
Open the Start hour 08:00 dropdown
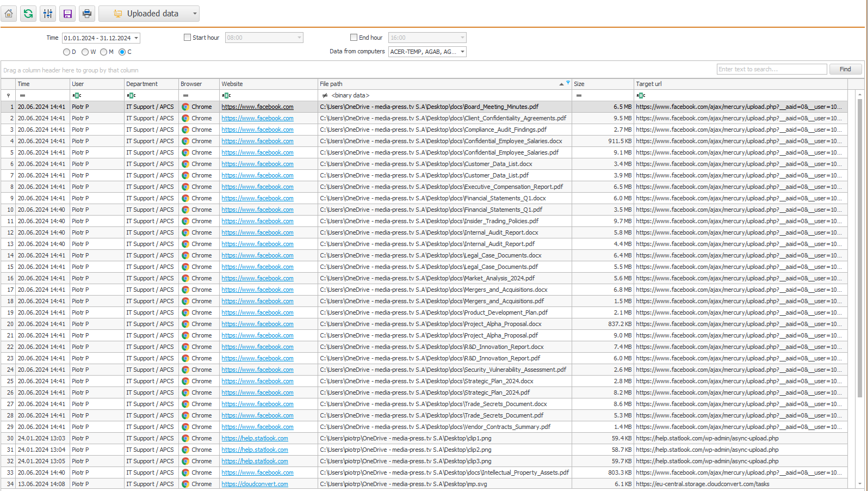(x=299, y=38)
